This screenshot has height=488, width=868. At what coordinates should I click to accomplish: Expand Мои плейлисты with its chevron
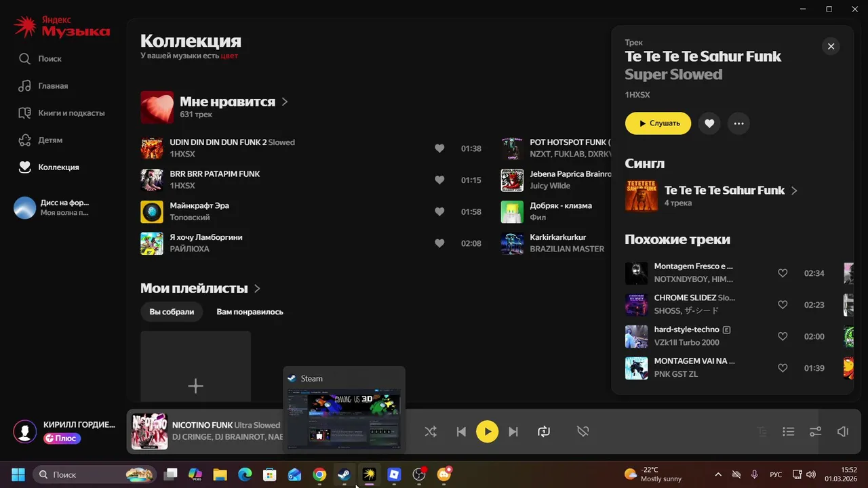click(257, 289)
